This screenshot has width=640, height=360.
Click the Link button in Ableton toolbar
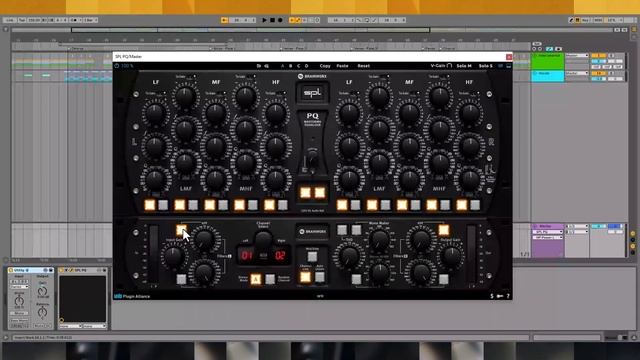[9, 20]
